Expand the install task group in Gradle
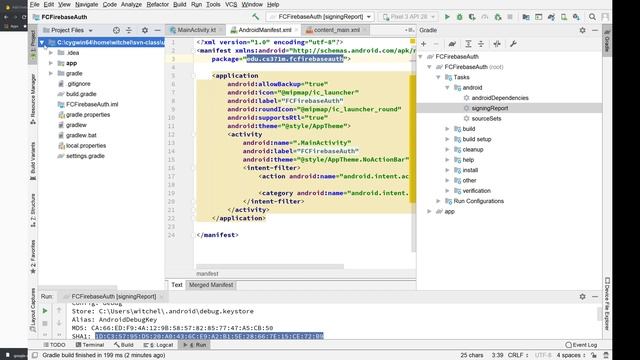 [447, 170]
